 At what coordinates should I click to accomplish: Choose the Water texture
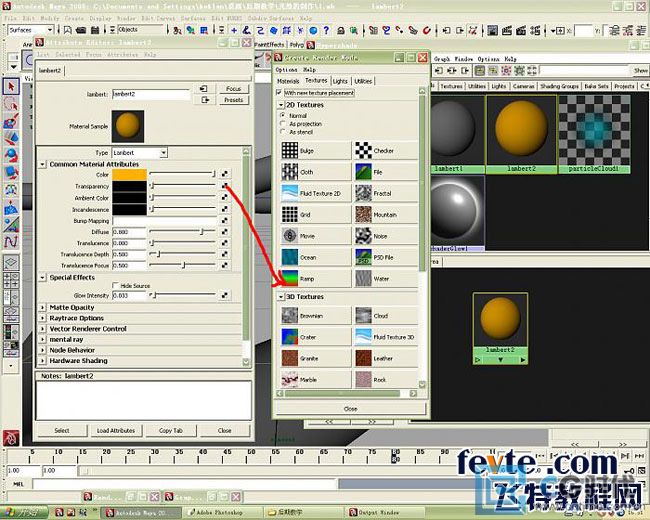tap(386, 279)
